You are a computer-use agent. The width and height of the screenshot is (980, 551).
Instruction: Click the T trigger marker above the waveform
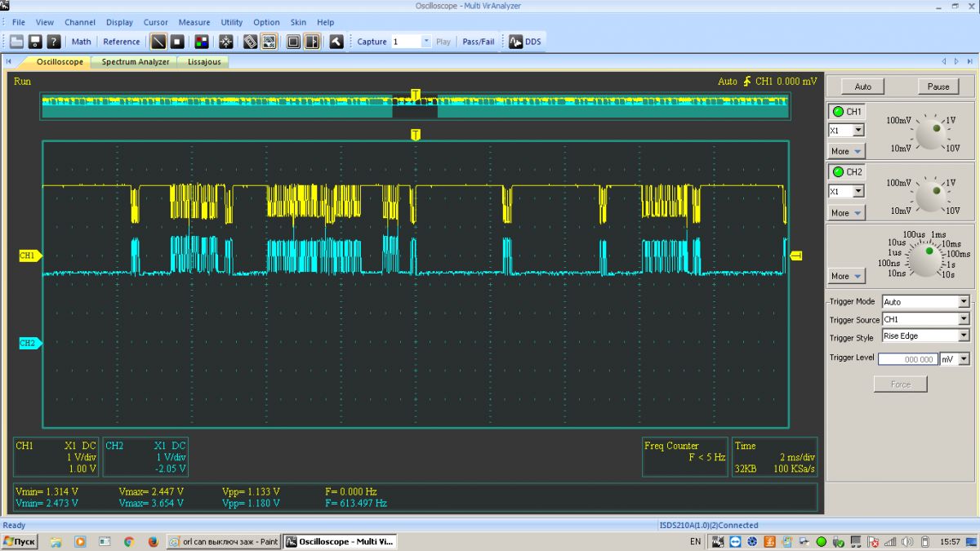pos(416,135)
